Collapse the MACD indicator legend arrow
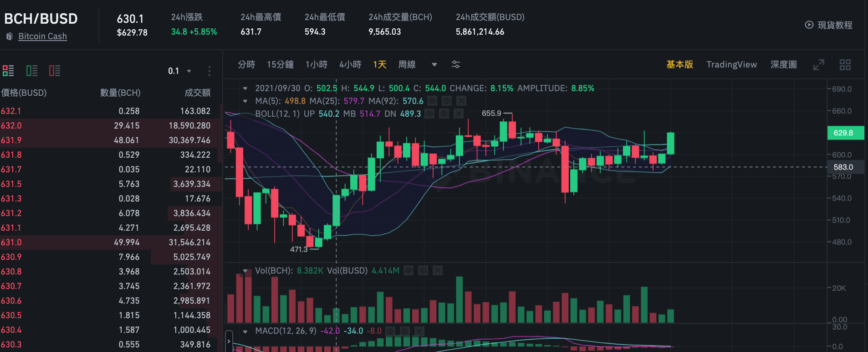This screenshot has width=868, height=352. (x=245, y=331)
